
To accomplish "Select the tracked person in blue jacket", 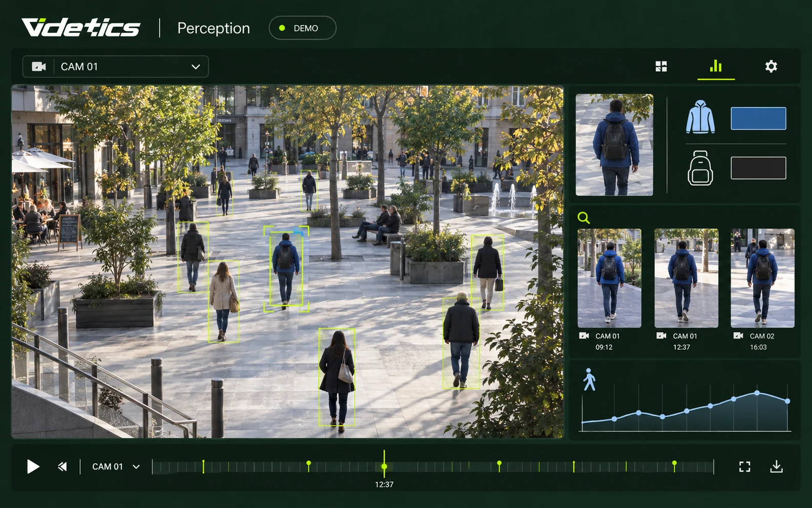I will click(x=286, y=269).
